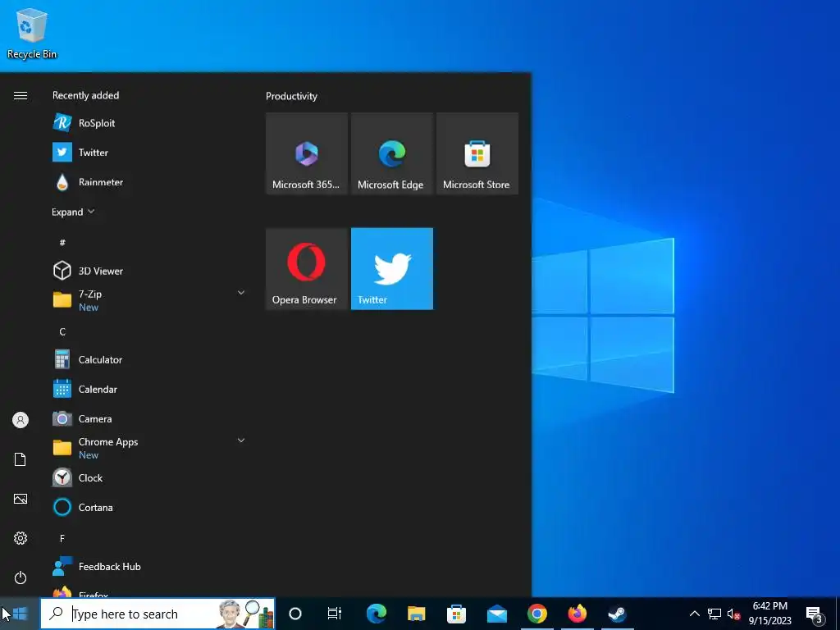Open the Microsoft Edge tile

(x=391, y=153)
